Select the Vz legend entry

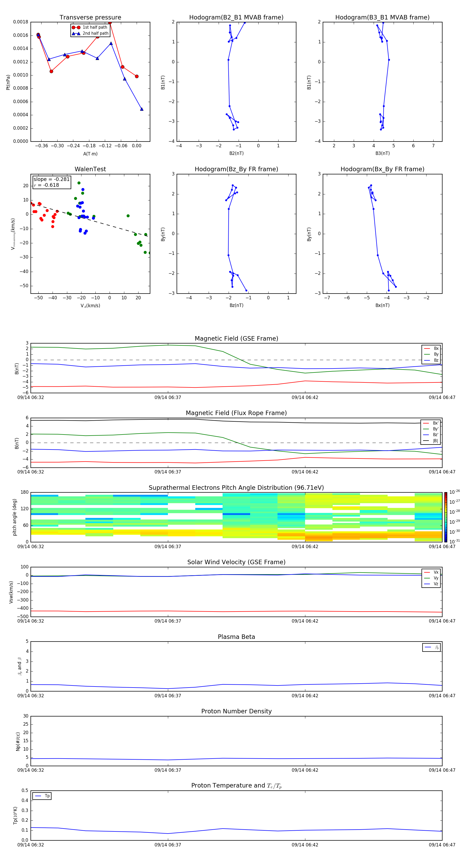click(431, 584)
